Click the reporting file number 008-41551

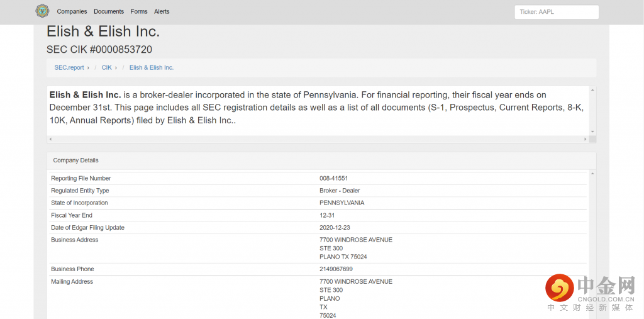pos(333,179)
